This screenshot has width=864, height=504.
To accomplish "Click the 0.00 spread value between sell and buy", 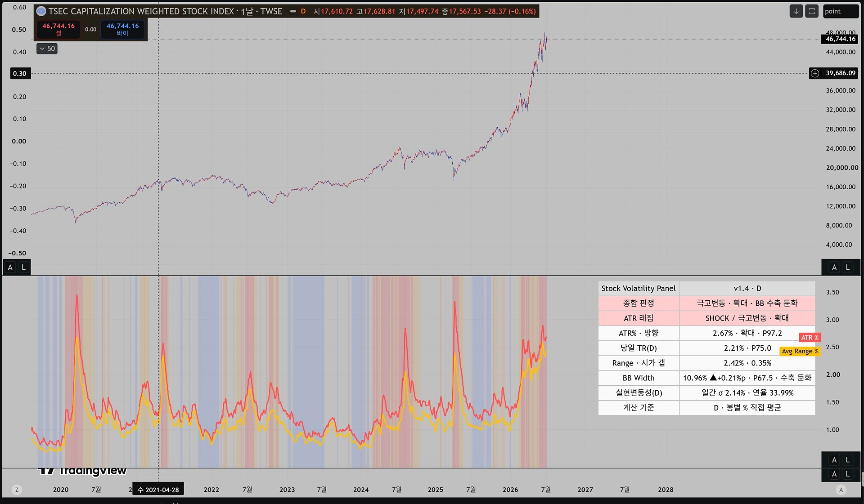I will click(x=90, y=29).
